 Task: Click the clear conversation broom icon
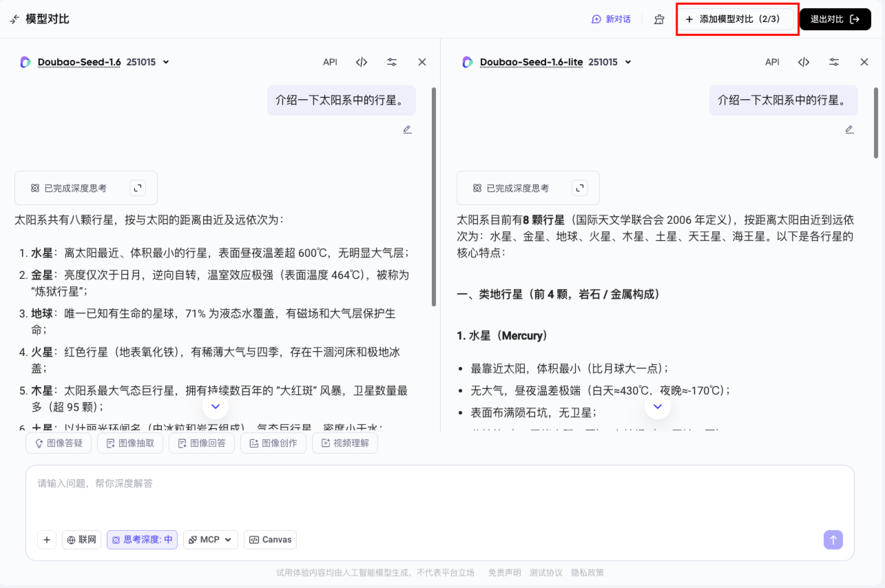[x=659, y=19]
